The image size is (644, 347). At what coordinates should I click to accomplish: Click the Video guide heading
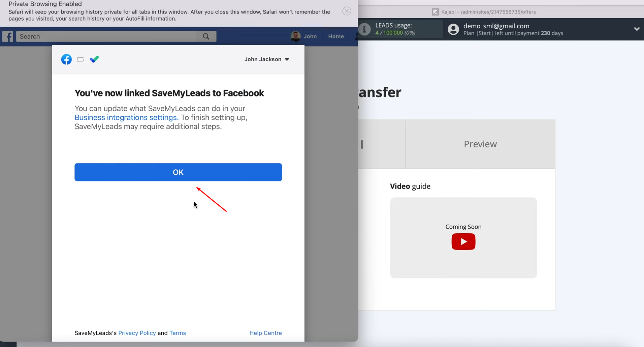(410, 186)
